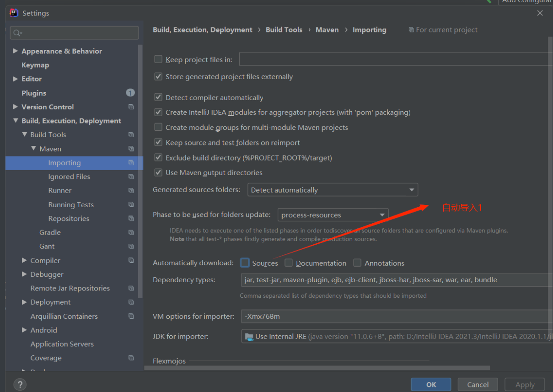The image size is (553, 392).
Task: Click Build Tools in breadcrumb
Action: [284, 30]
